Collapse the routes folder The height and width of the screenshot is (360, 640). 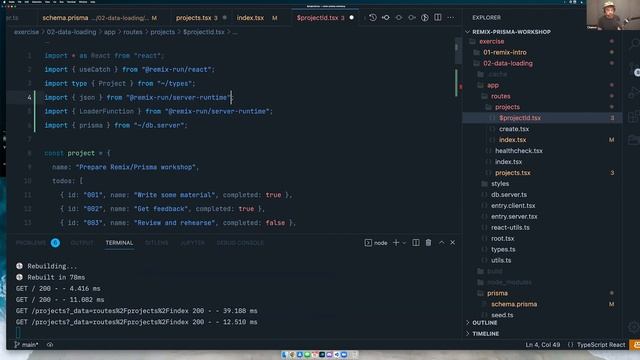[x=500, y=96]
